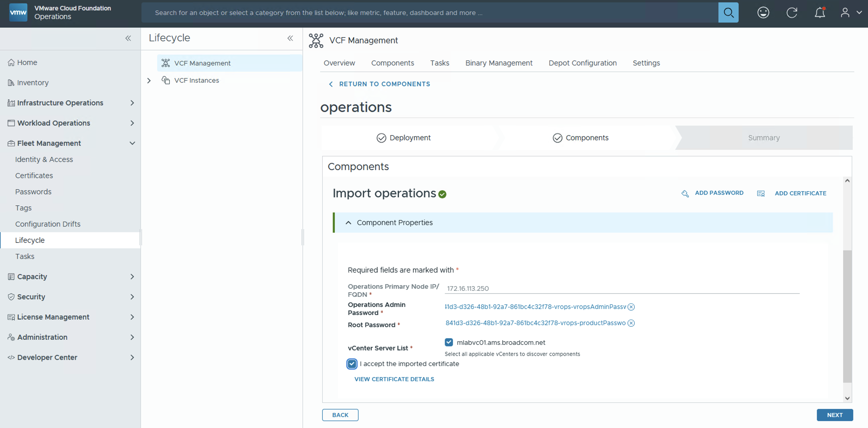Open the Depot Configuration tab
This screenshot has width=868, height=428.
tap(582, 63)
